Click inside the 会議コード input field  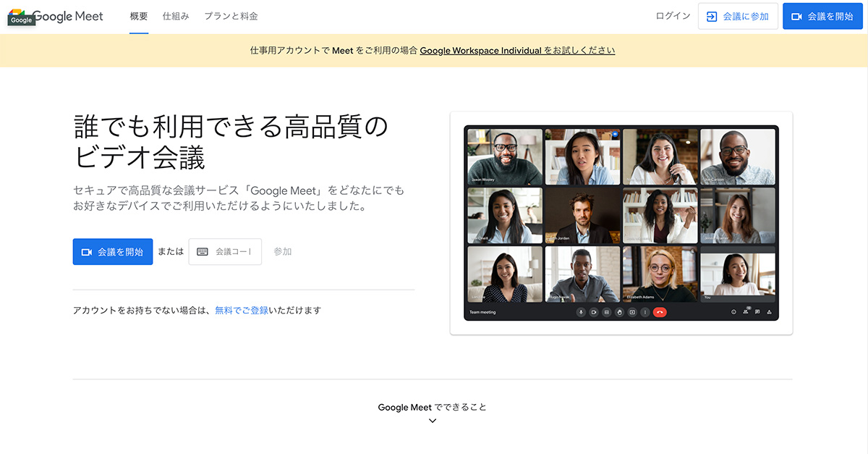click(231, 251)
